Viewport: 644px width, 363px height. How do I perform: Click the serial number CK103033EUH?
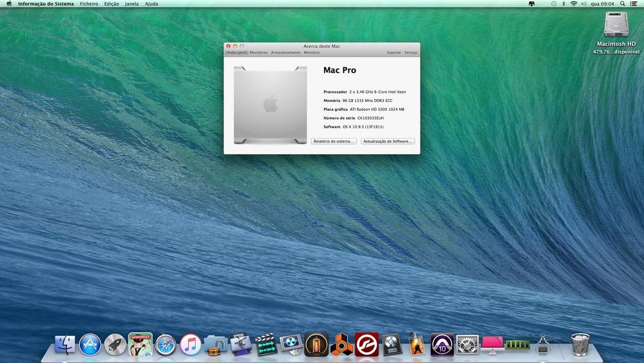point(370,118)
